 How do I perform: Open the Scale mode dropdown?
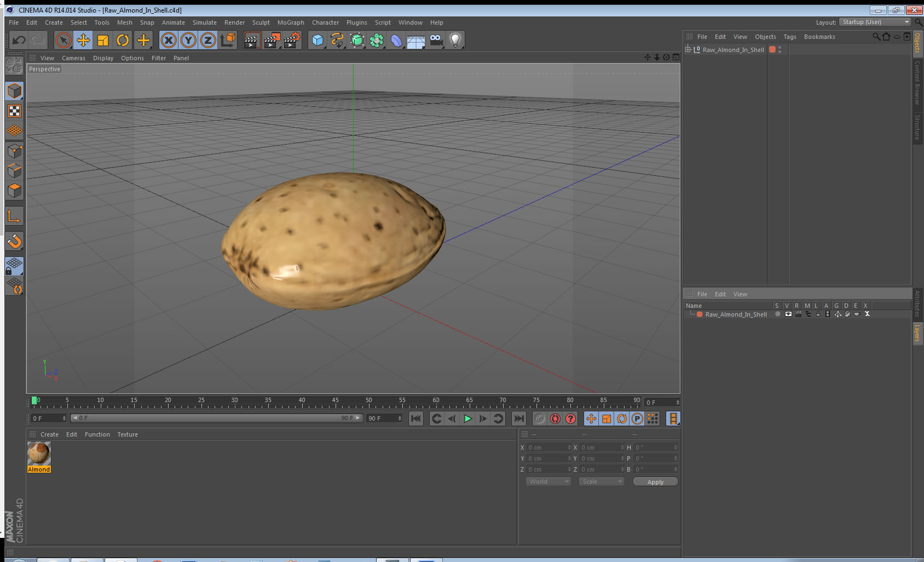click(602, 481)
